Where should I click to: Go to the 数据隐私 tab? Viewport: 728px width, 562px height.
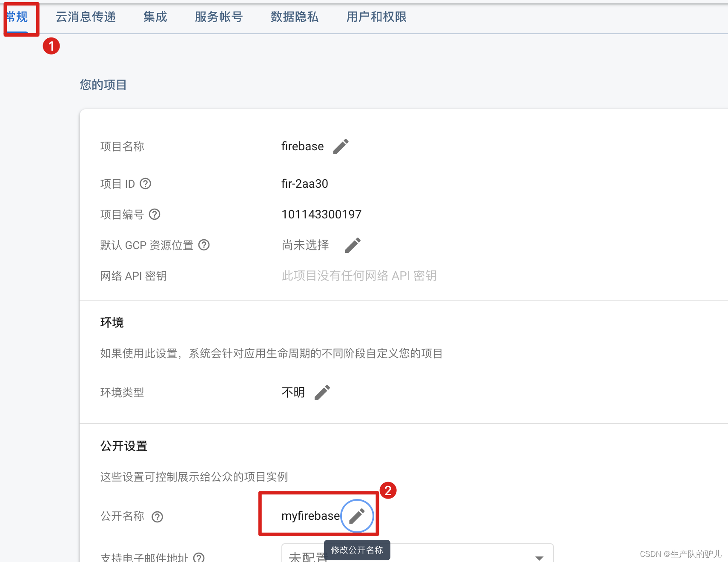point(295,17)
